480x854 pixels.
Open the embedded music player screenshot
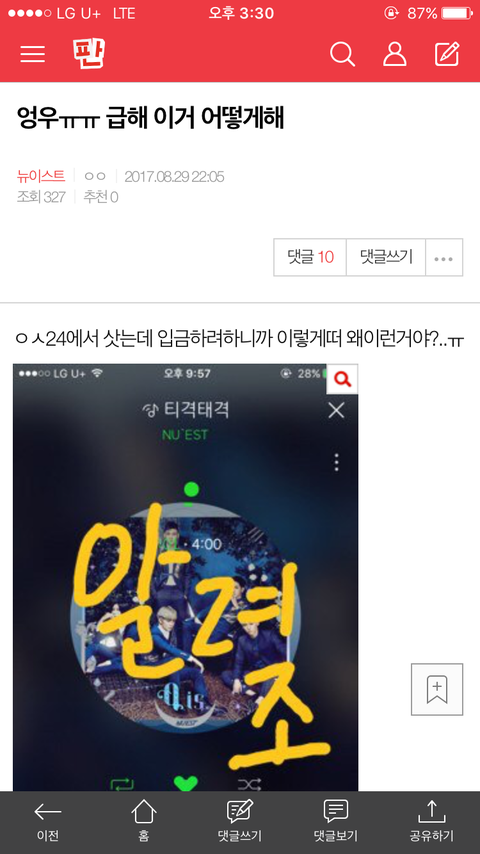click(185, 577)
